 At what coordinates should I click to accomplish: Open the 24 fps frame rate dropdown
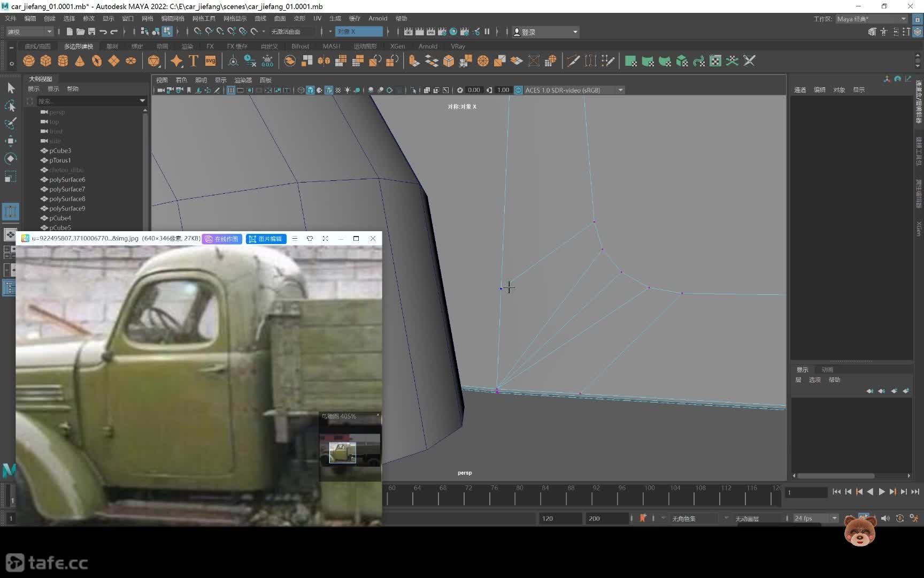pyautogui.click(x=815, y=518)
